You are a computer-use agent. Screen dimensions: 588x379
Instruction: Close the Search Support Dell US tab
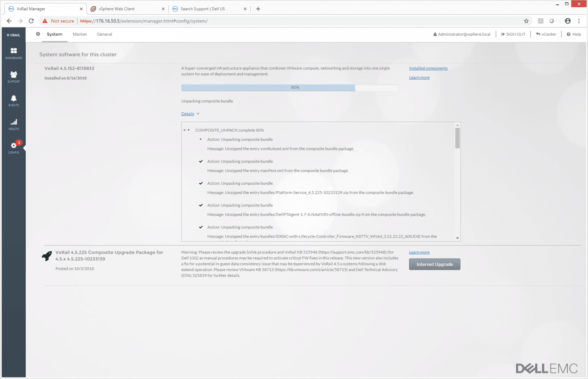point(245,9)
